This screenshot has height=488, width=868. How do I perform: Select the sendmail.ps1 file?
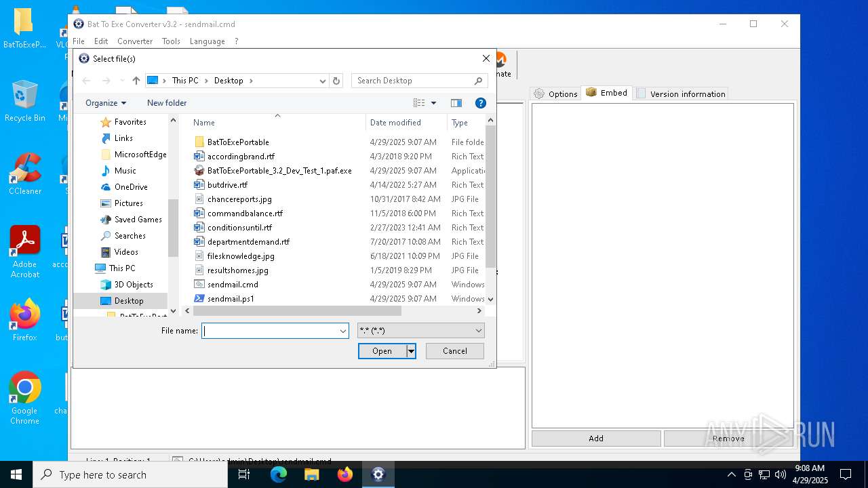click(x=231, y=298)
